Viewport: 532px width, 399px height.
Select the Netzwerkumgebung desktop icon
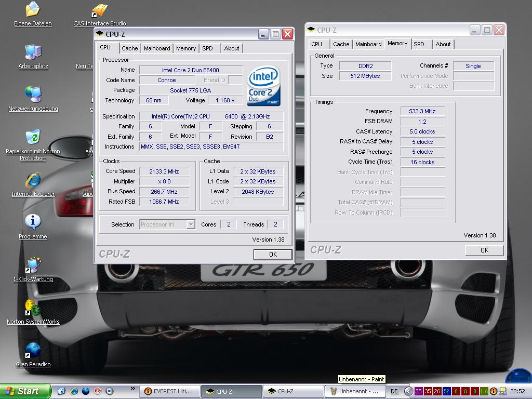tap(33, 99)
